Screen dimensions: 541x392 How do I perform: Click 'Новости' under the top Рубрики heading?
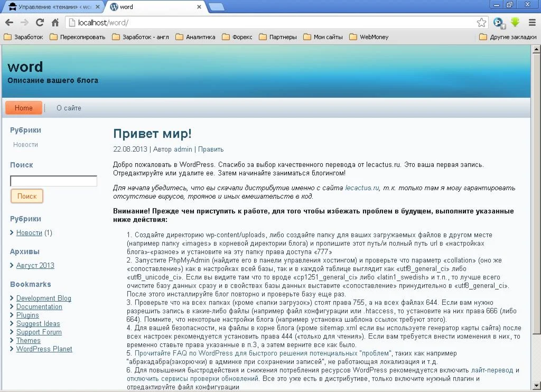25,145
